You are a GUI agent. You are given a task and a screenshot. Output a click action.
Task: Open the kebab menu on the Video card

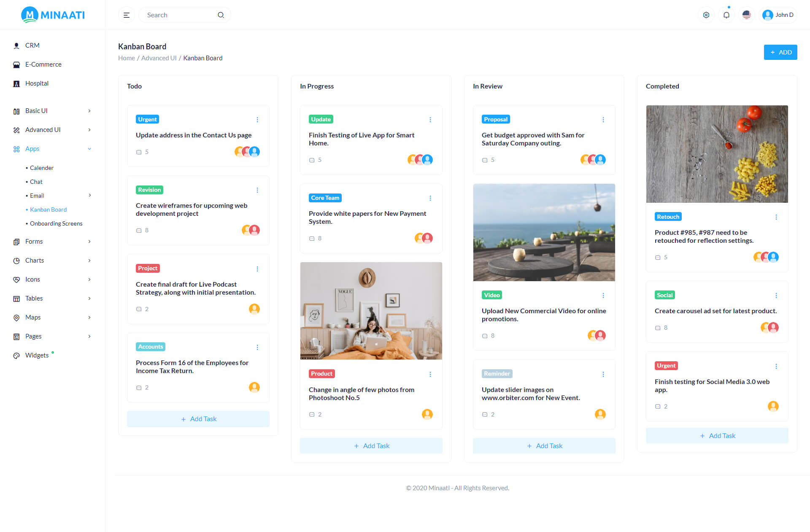[603, 296]
